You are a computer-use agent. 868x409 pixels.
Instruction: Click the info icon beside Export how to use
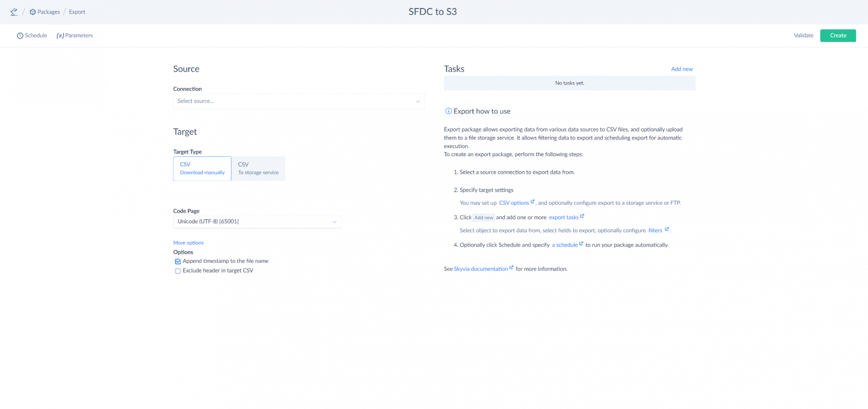click(x=448, y=111)
